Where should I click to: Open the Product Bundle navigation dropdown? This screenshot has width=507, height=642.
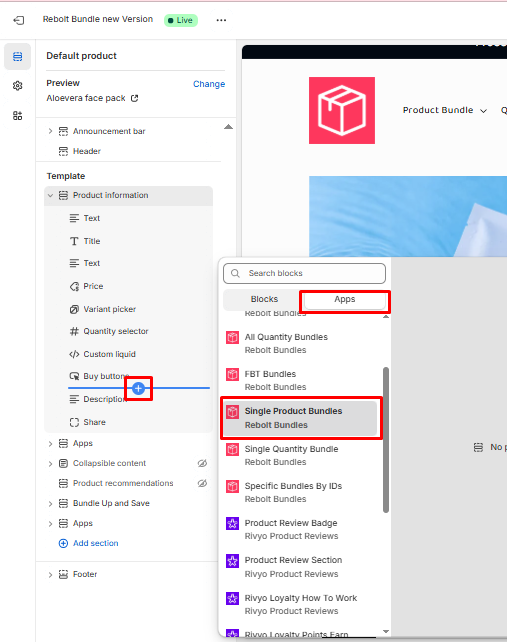pos(445,110)
